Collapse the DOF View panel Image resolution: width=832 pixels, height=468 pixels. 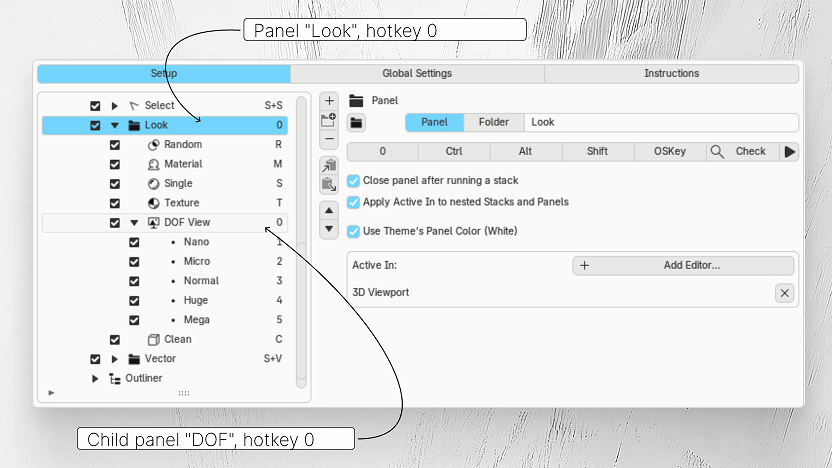(134, 223)
